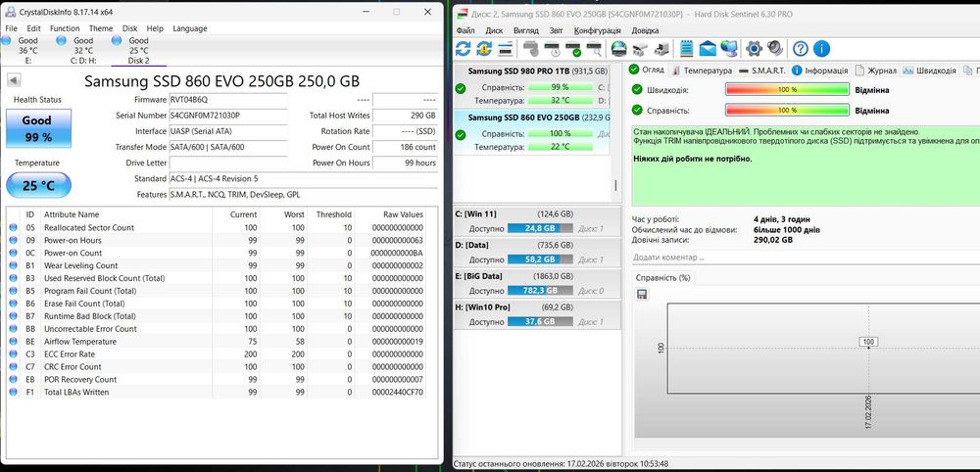Screen dimensions: 980x472
Task: Click the Raw Values column header
Action: click(x=391, y=214)
